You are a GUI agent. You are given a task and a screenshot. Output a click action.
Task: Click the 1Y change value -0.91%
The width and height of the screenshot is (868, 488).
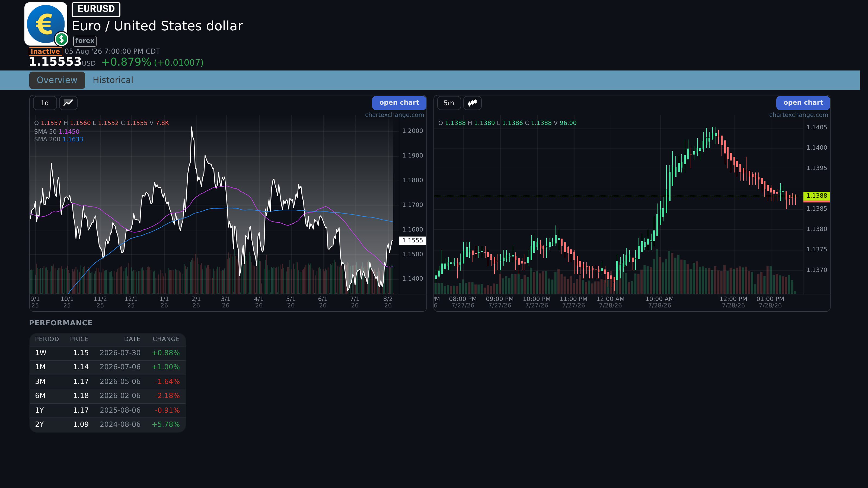point(167,410)
